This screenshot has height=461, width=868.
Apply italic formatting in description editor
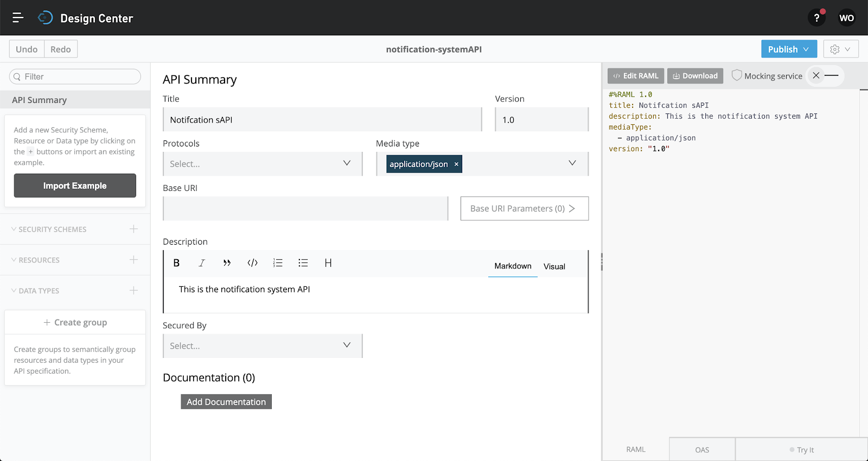(202, 263)
